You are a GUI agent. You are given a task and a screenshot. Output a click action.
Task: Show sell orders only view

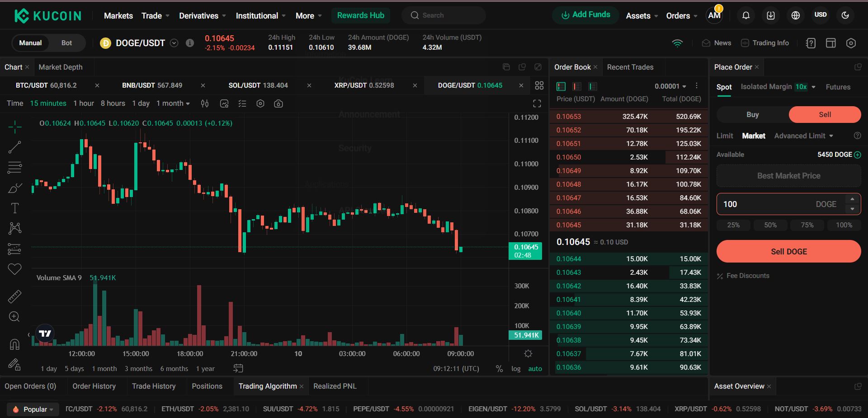[x=577, y=86]
